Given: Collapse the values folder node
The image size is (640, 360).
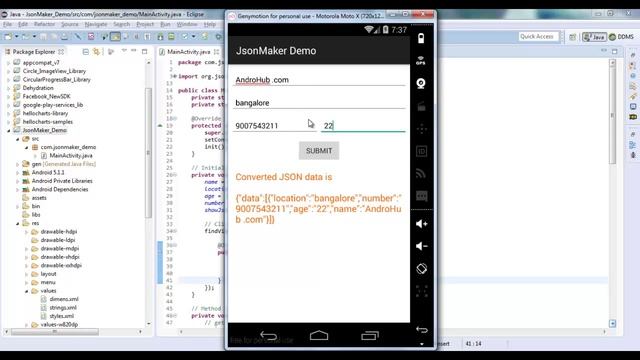Looking at the screenshot, I should (x=27, y=291).
